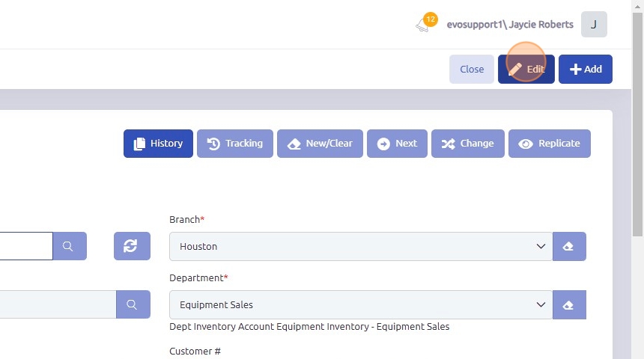
Task: Click the Close button
Action: (x=472, y=69)
